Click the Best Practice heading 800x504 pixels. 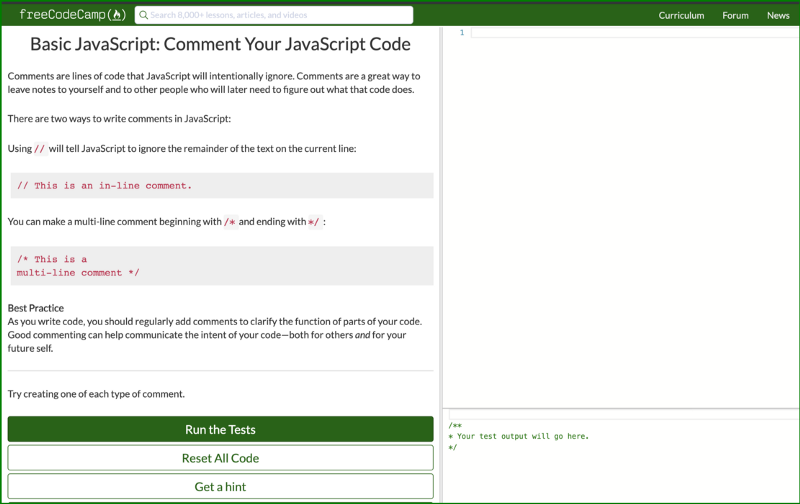[36, 308]
